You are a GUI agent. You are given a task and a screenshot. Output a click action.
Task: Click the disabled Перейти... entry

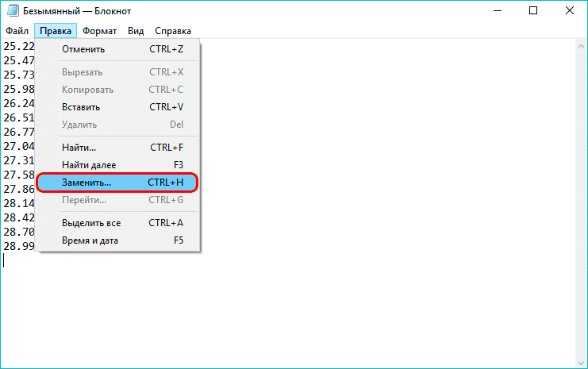[x=86, y=200]
